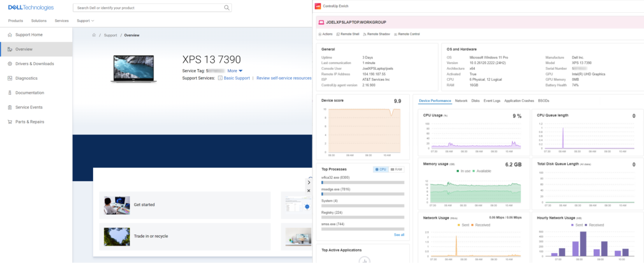The width and height of the screenshot is (644, 263).
Task: Click the Basic Support link
Action: tap(236, 78)
